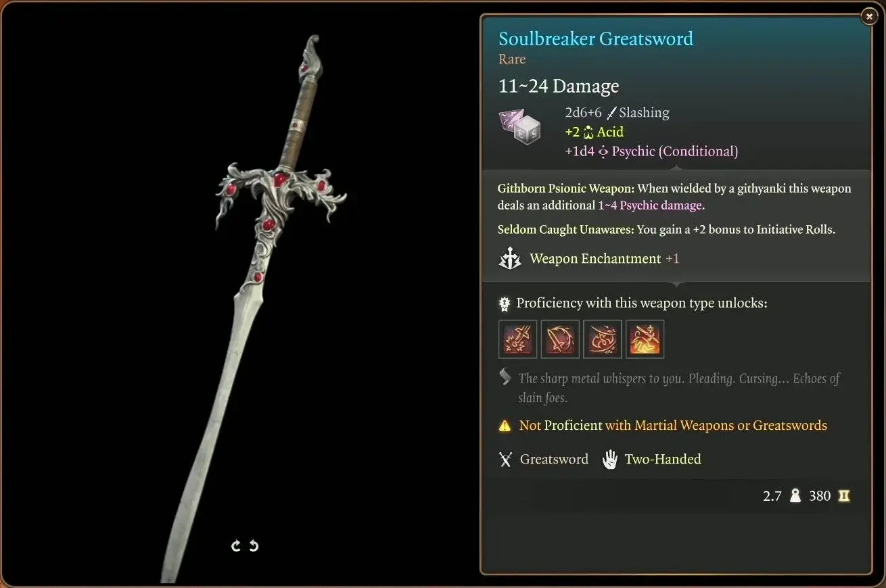Click the damage dice icon

click(520, 126)
